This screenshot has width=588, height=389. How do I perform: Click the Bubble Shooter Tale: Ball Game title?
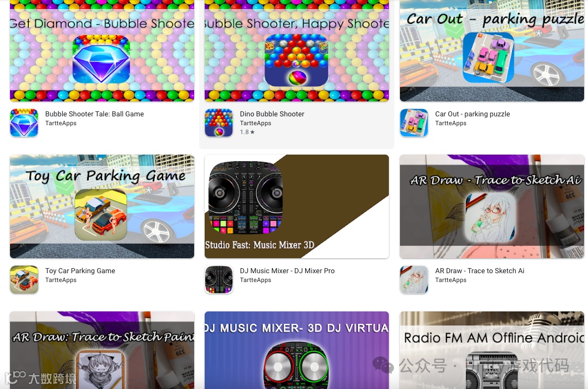tap(94, 114)
